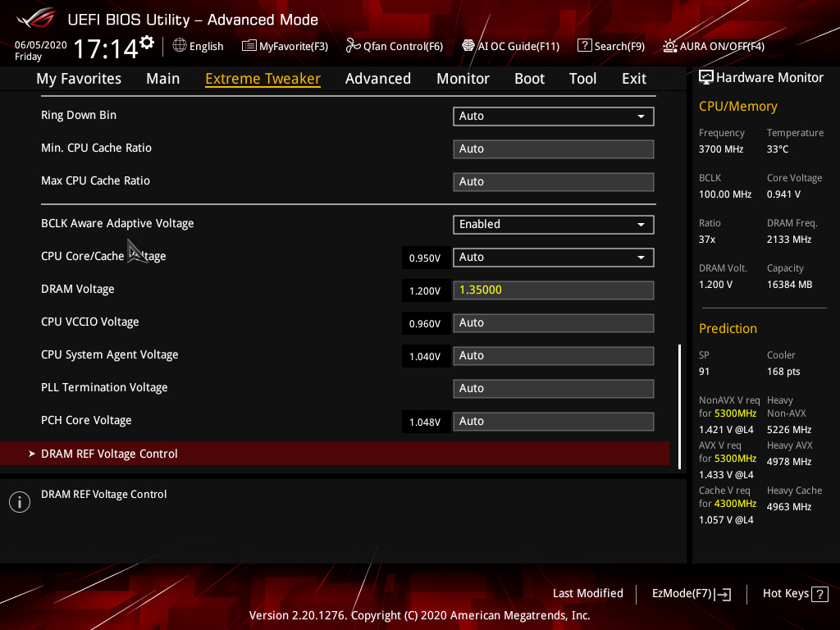The image size is (840, 630).
Task: Open Search question-mark icon
Action: [584, 46]
